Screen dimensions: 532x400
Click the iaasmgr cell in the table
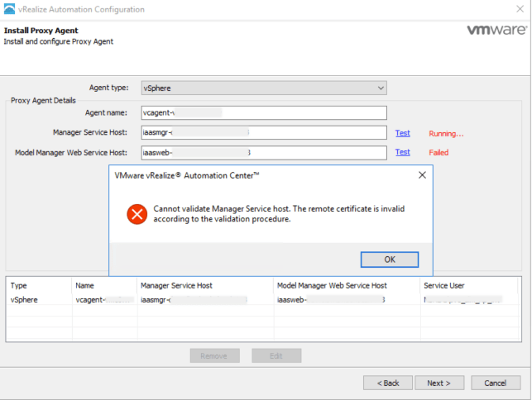point(205,300)
